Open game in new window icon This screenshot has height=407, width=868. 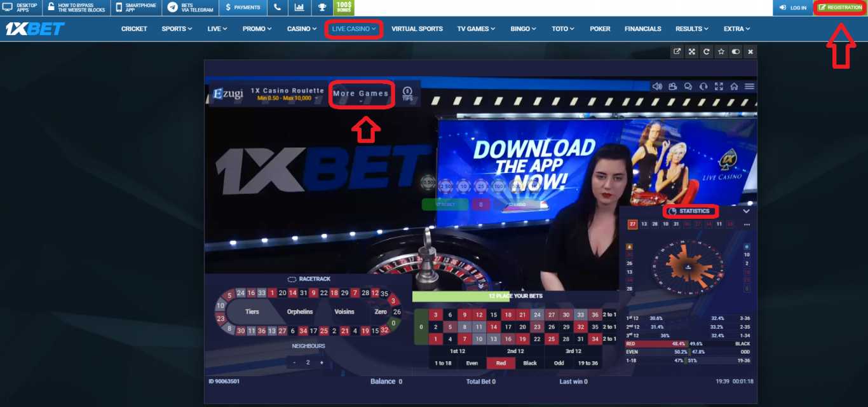(x=677, y=52)
